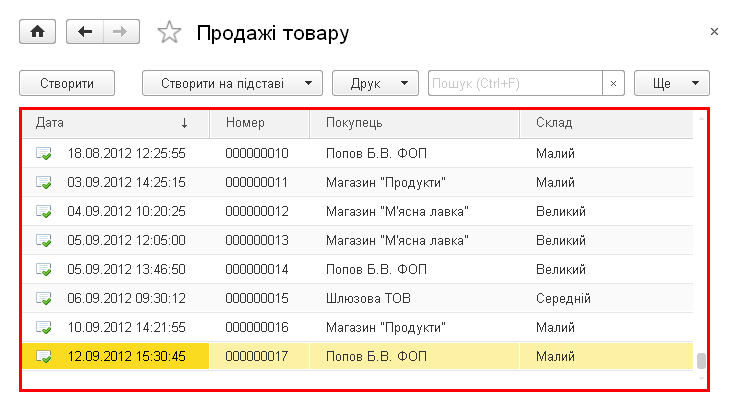Navigate forward with the right arrow
Viewport: 736px width, 404px height.
point(121,32)
